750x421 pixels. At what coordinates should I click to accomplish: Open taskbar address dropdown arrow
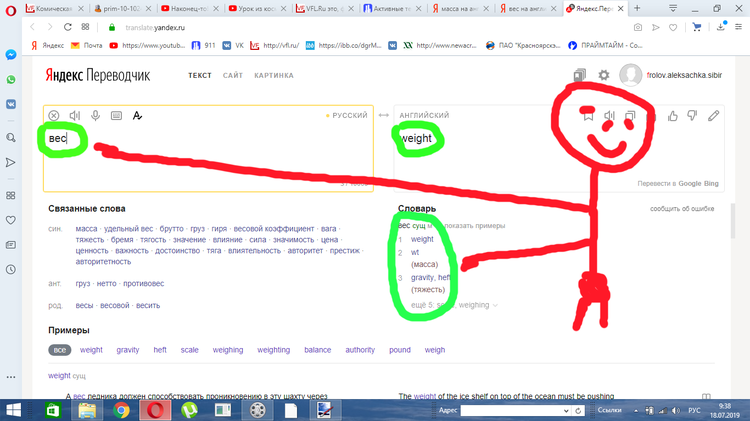pos(566,410)
